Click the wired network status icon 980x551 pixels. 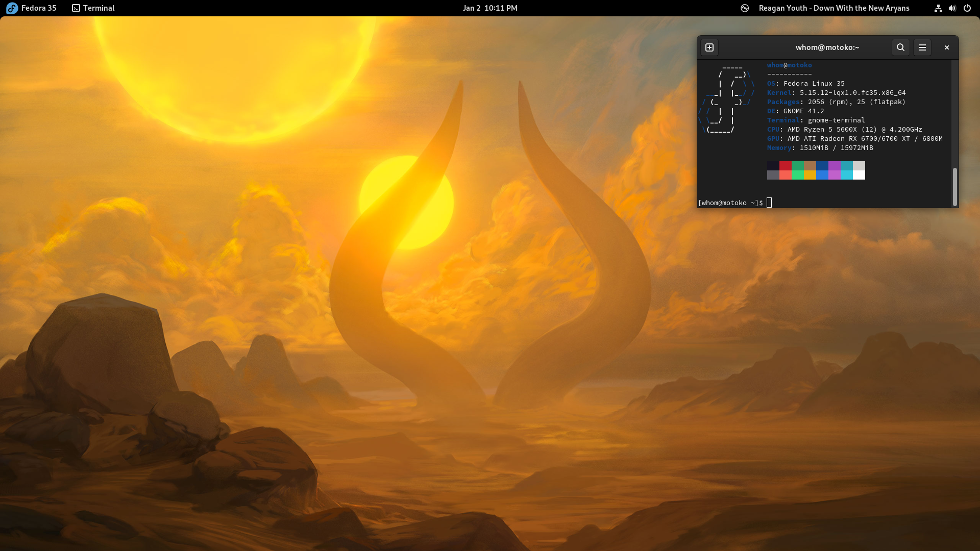[938, 8]
